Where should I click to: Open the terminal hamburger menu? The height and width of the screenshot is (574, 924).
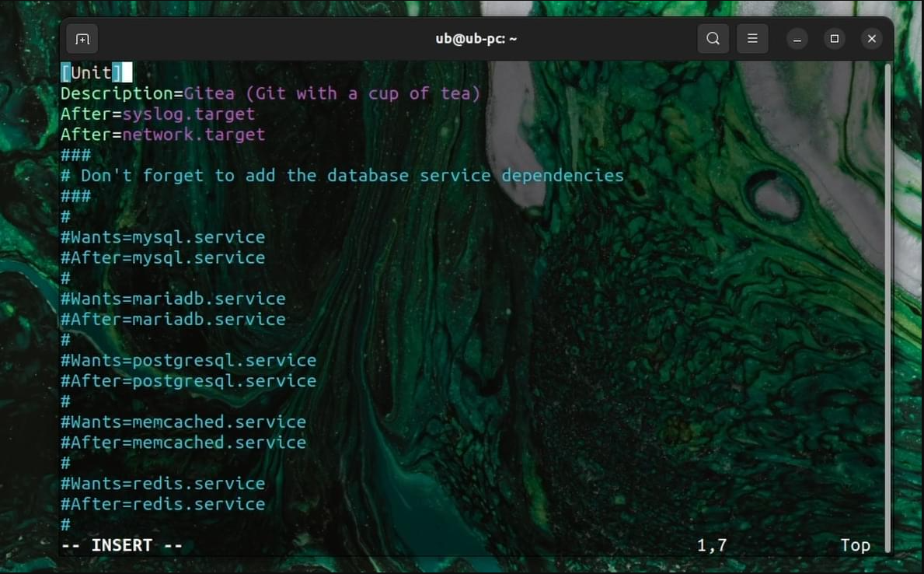pos(752,39)
